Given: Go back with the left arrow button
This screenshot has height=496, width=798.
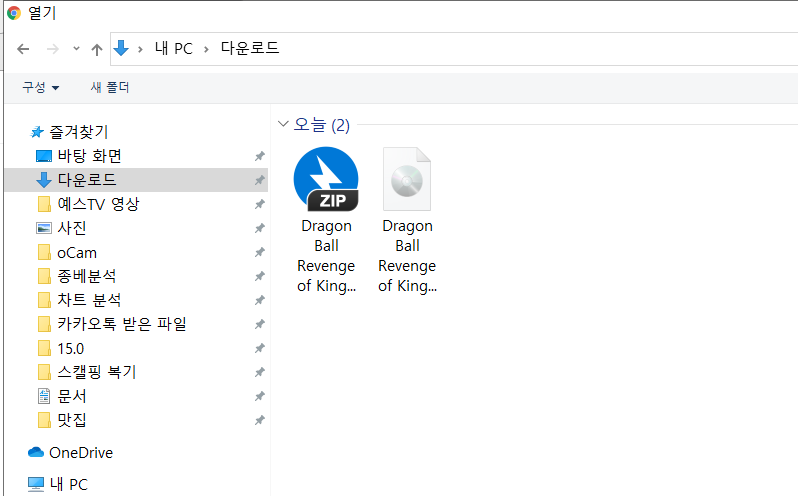Looking at the screenshot, I should 23,49.
